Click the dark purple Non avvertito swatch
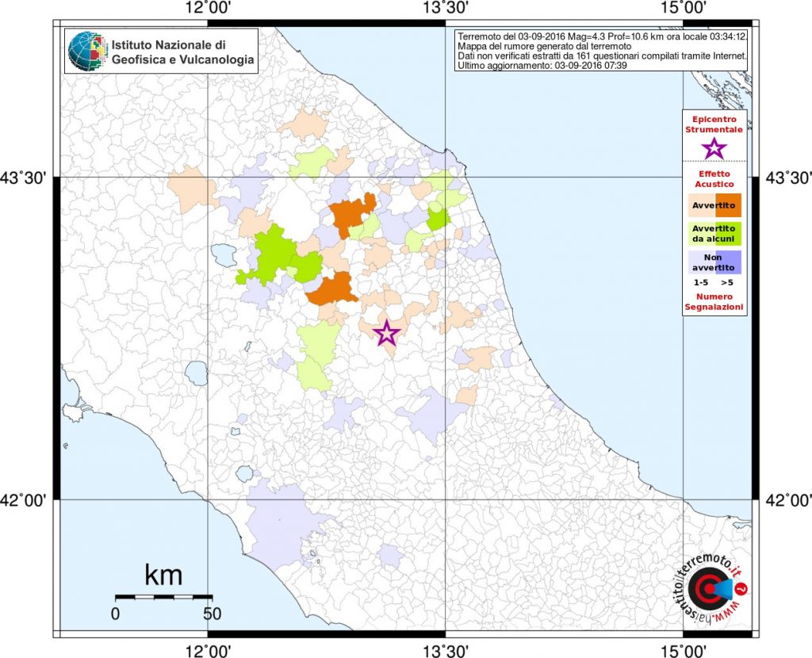This screenshot has width=812, height=658. (728, 262)
